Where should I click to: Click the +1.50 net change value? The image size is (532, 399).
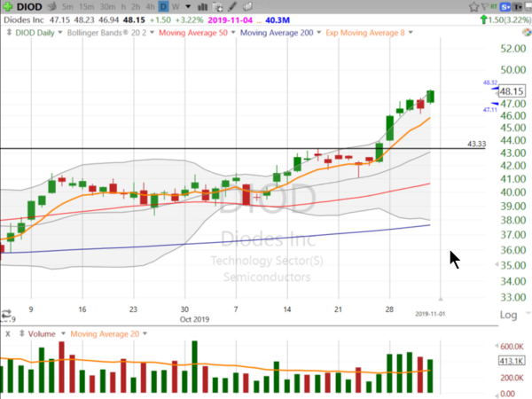pyautogui.click(x=160, y=20)
